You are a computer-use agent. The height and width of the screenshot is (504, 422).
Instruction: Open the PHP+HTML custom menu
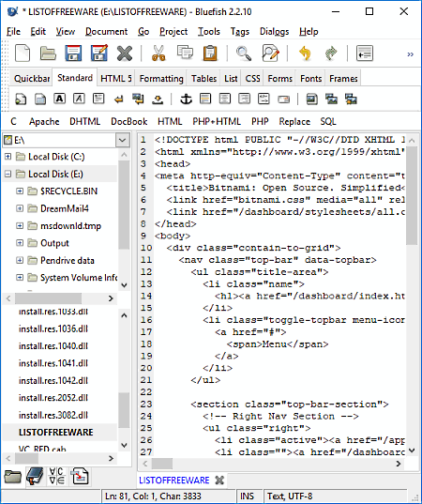[x=217, y=121]
